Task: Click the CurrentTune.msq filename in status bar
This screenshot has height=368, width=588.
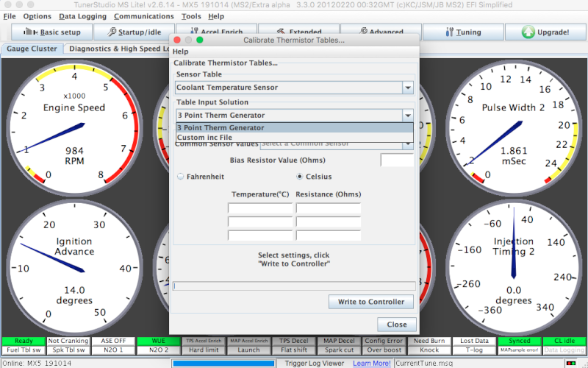Action: pos(424,363)
